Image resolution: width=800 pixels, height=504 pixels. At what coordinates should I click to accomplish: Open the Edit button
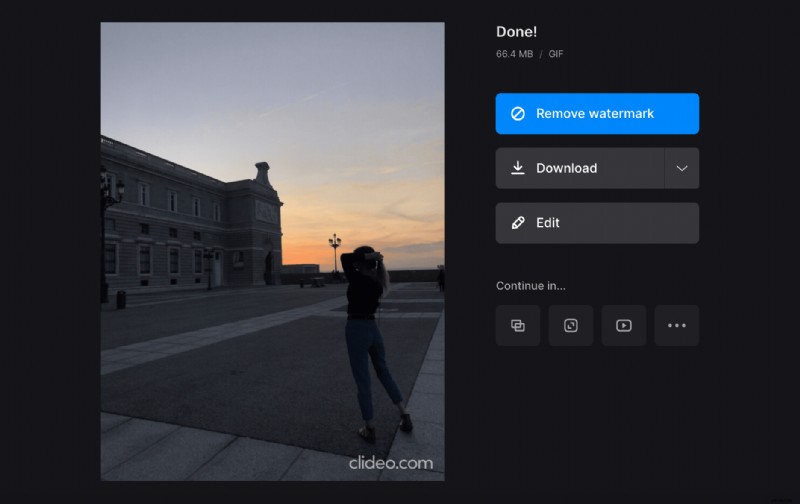(x=597, y=223)
